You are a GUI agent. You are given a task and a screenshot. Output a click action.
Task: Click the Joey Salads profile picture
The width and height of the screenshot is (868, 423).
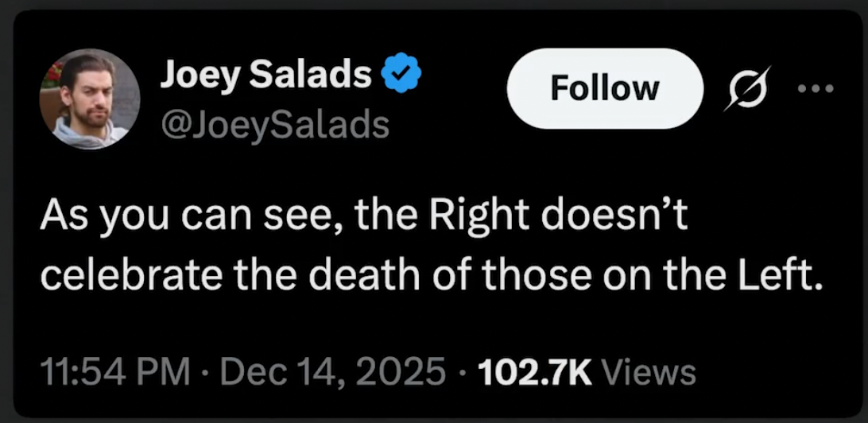click(x=89, y=99)
